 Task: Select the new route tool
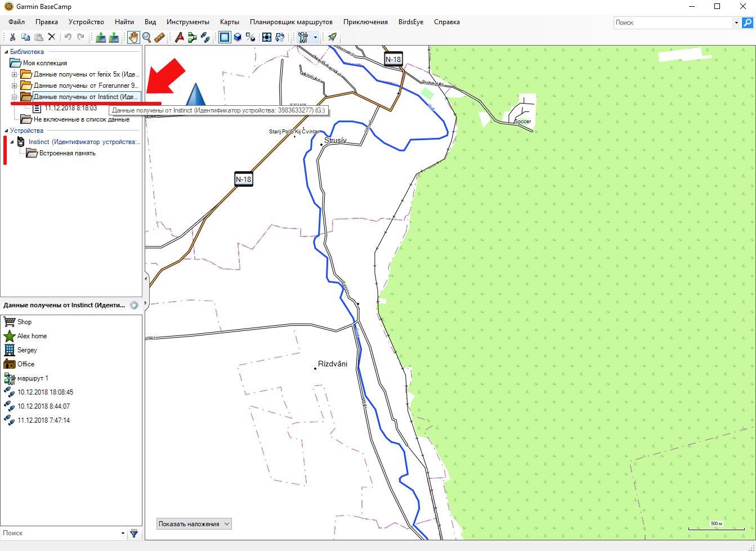pyautogui.click(x=192, y=38)
